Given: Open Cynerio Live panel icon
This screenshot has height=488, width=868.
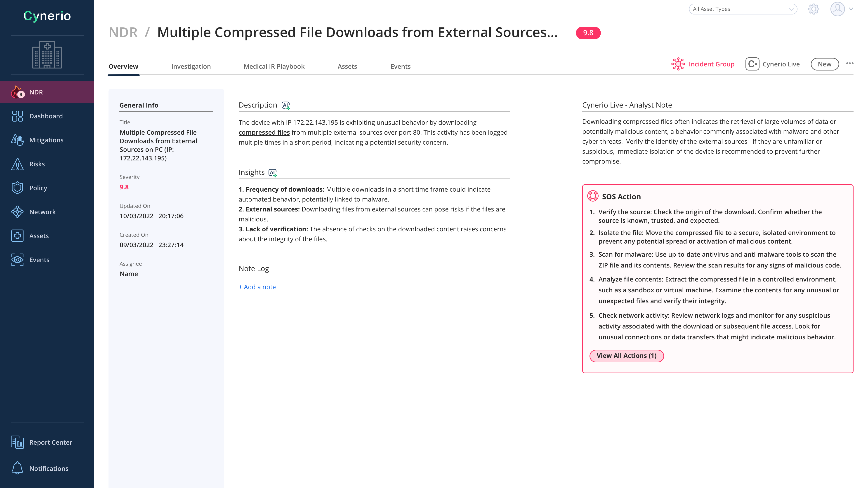Looking at the screenshot, I should 752,64.
